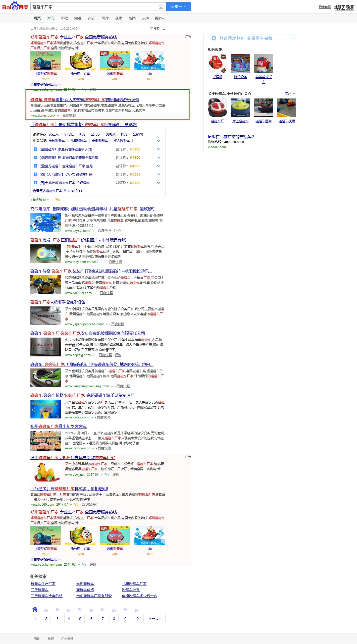The image size is (357, 644).
Task: Switch to the 地图 tab
Action: click(x=132, y=18)
